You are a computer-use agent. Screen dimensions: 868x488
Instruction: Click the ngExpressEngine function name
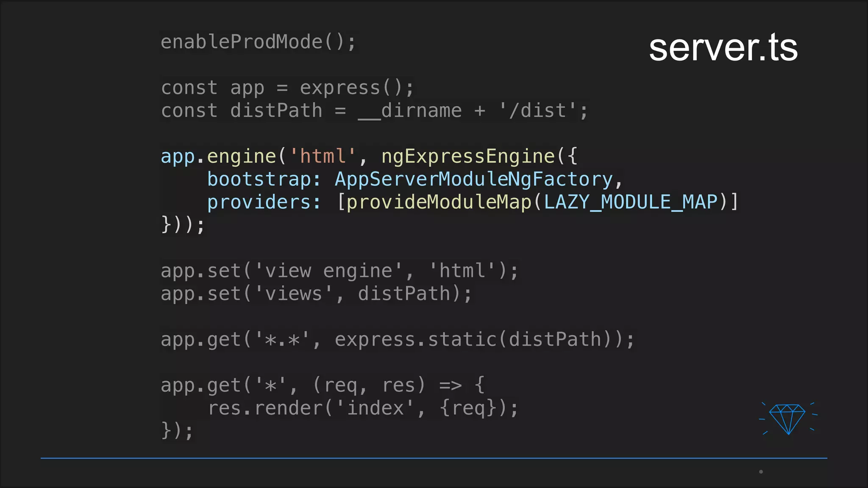coord(468,156)
